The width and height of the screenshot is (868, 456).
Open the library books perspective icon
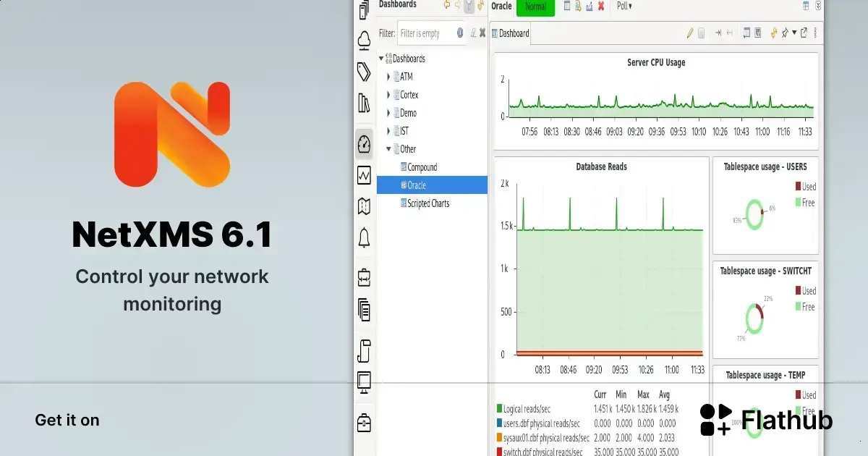click(x=365, y=104)
